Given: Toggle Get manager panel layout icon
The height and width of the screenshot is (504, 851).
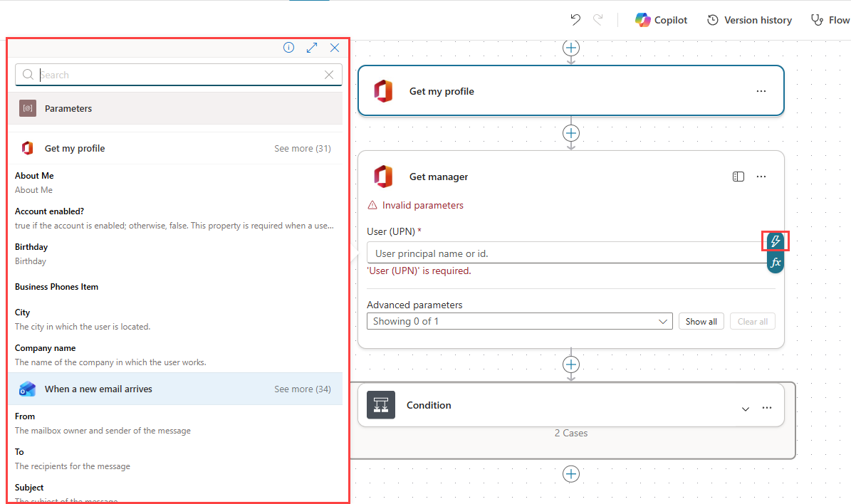Looking at the screenshot, I should click(738, 177).
